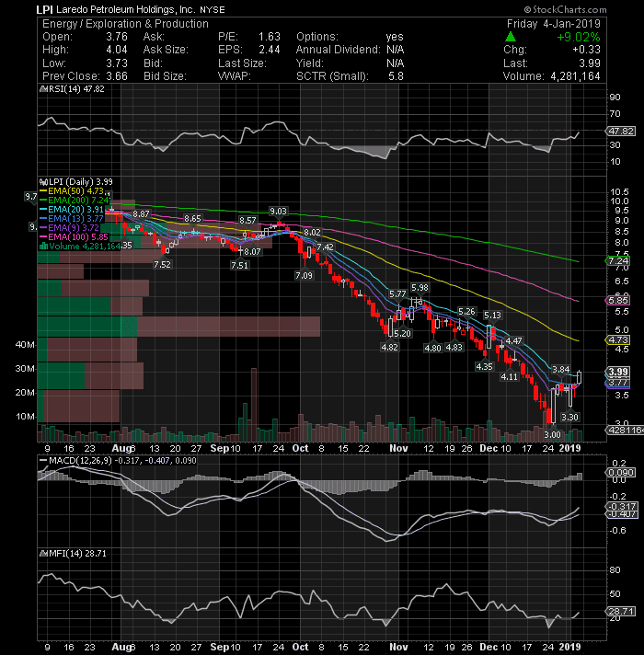Click the green 7.24 axis price tag
This screenshot has height=655, width=644.
(617, 260)
